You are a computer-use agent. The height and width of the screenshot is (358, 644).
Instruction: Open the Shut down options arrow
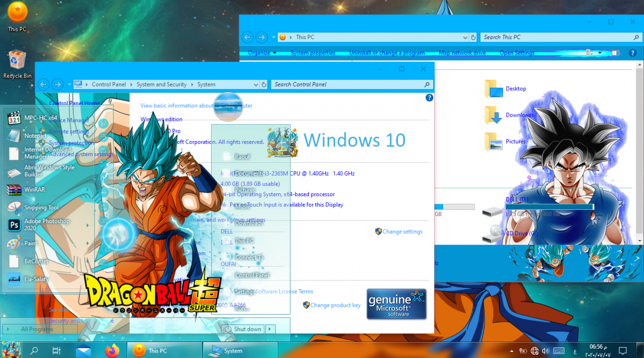(x=270, y=329)
